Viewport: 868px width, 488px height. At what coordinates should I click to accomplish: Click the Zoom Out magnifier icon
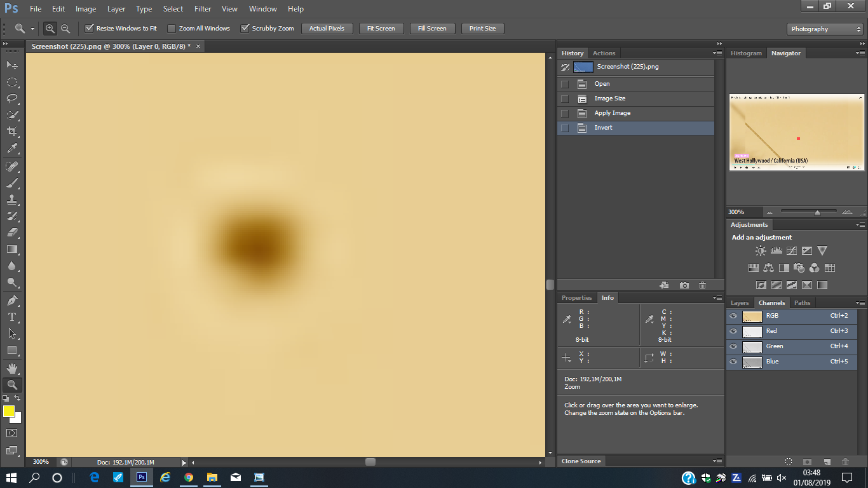point(65,29)
